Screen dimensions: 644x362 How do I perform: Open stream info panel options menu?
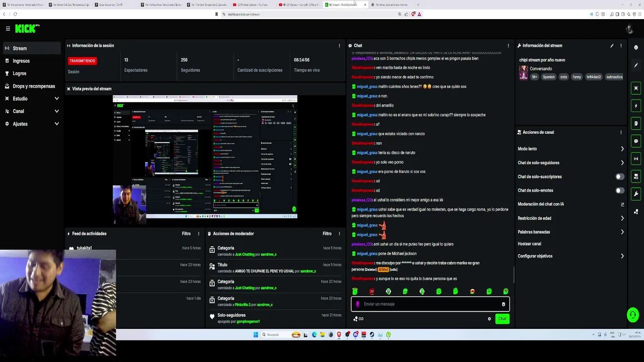pos(621,46)
